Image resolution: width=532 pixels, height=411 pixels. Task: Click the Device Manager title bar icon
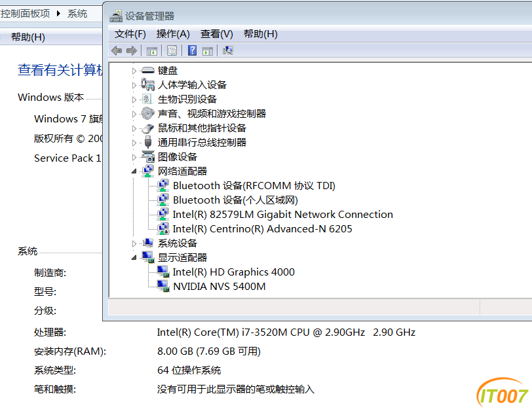click(116, 16)
